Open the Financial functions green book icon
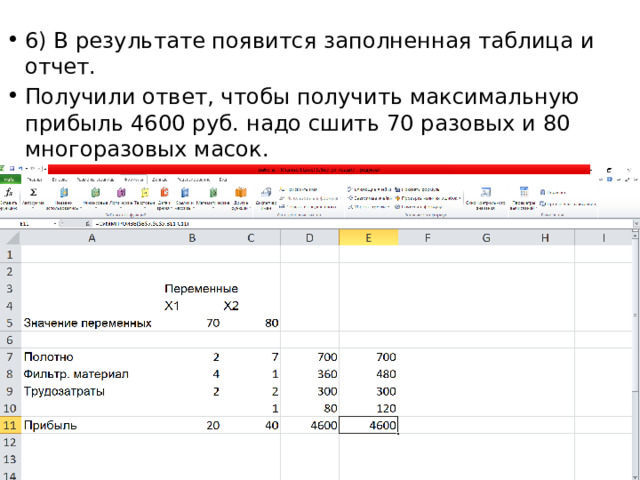The width and height of the screenshot is (640, 480). pos(96,192)
